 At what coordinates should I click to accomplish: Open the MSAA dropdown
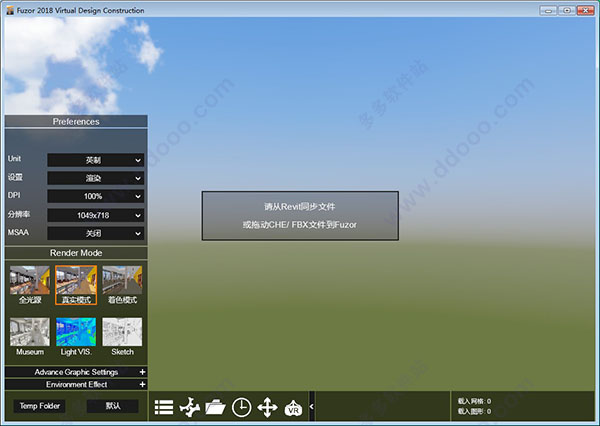96,233
